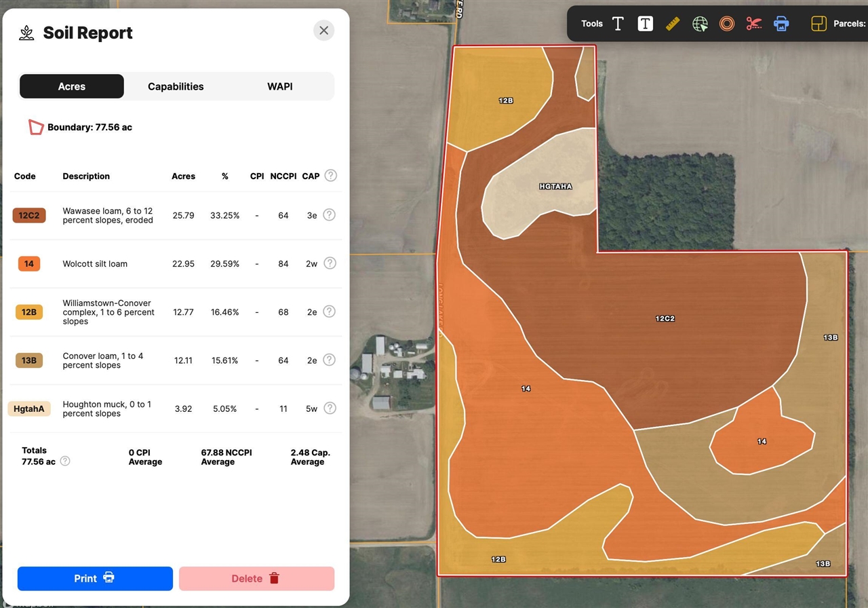Switch to the Capabilities tab
The width and height of the screenshot is (868, 608).
coord(176,87)
